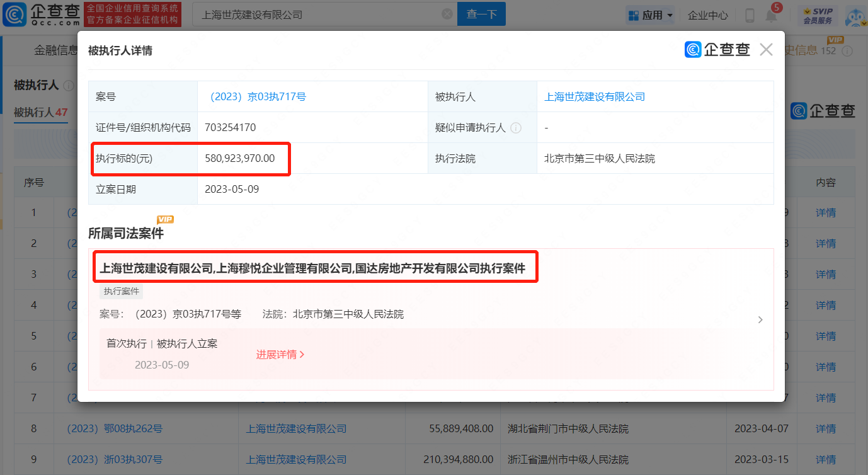Select execution amount 580,923,970.00
The width and height of the screenshot is (868, 475).
(240, 158)
